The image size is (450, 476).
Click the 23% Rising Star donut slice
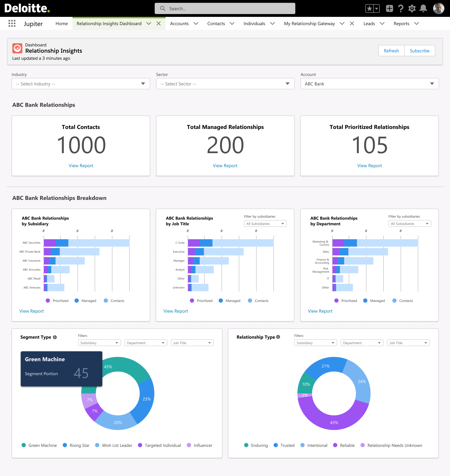[146, 399]
